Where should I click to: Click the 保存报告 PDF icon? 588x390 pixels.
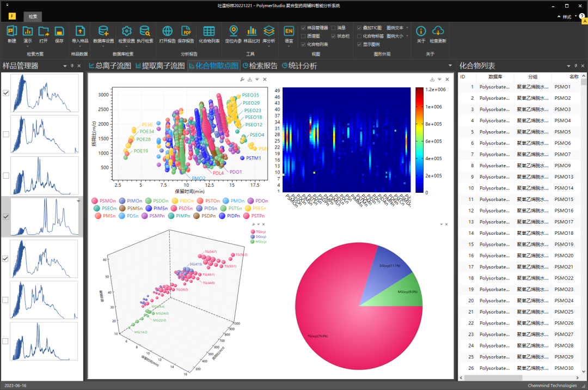coord(186,31)
